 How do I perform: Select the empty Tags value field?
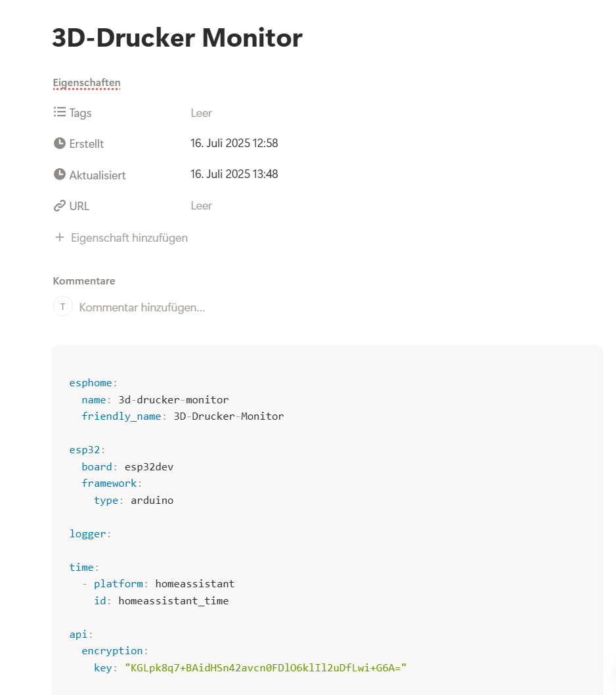point(202,113)
